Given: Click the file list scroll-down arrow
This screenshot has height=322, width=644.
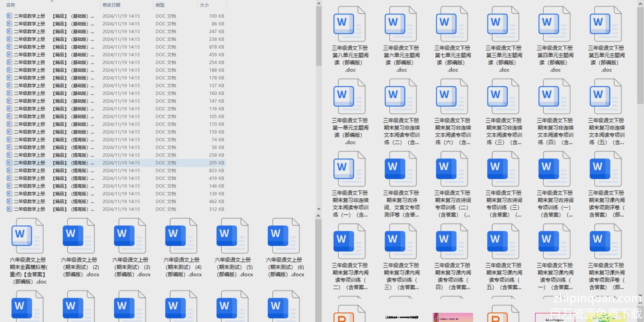Looking at the screenshot, I should click(318, 209).
